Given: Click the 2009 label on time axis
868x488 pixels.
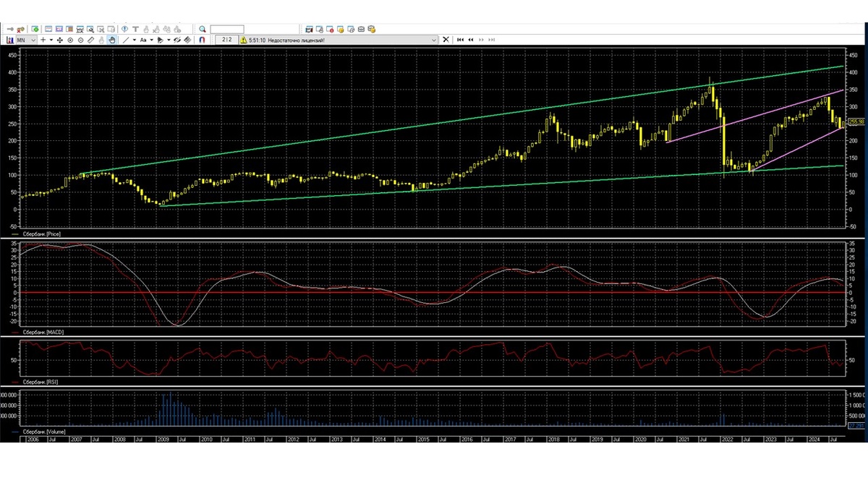Looking at the screenshot, I should coord(163,439).
